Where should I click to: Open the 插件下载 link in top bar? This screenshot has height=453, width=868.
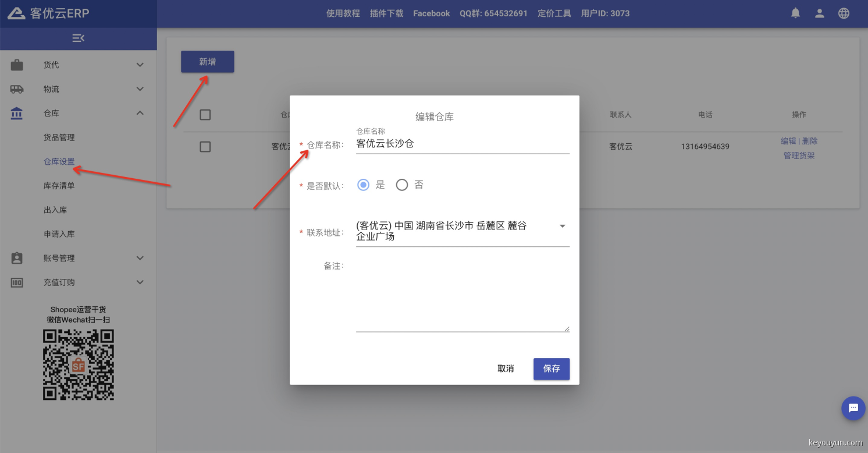tap(387, 13)
